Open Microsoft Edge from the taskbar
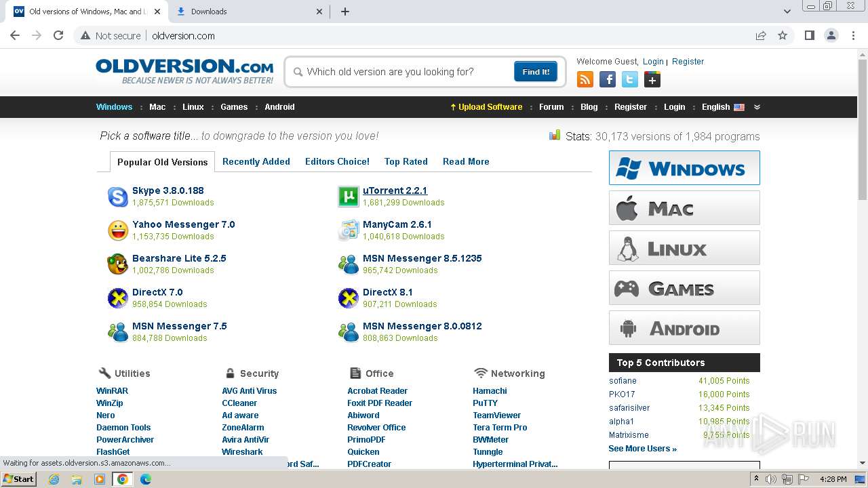Screen dimensions: 868x488 click(145, 479)
